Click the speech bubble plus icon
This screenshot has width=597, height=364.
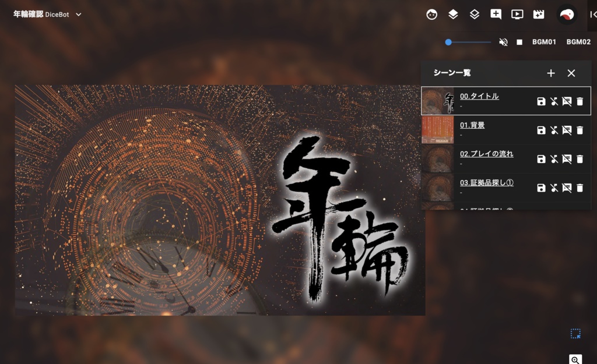[496, 15]
